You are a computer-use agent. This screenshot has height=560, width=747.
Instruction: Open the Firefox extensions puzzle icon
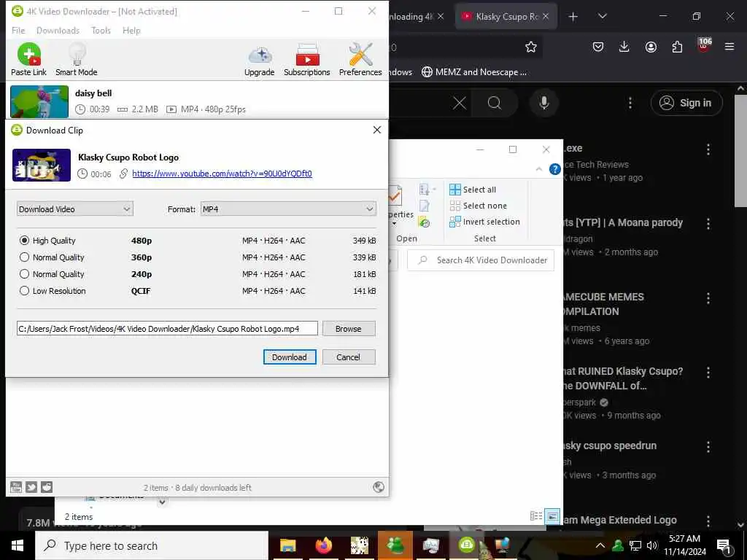coord(677,47)
